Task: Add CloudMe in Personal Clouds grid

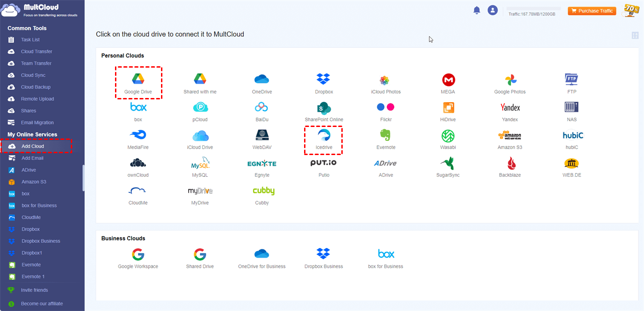Action: (138, 196)
